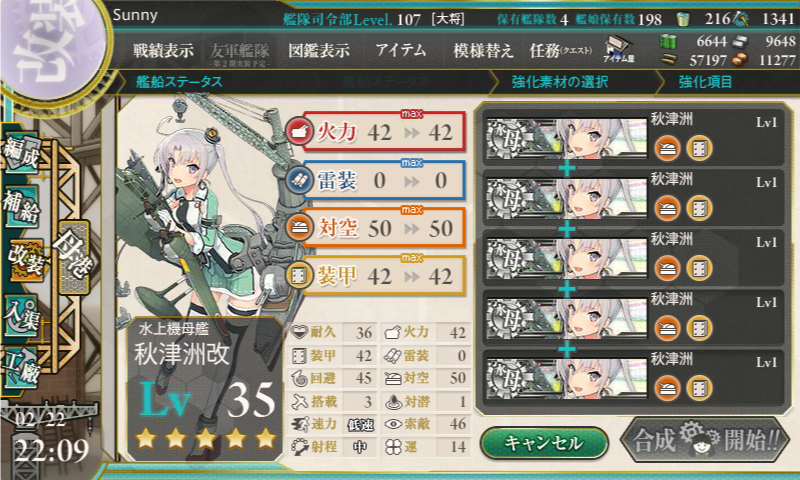Open the 改装 remodel sidebar icon
Viewport: 800px width, 480px height.
[24, 260]
